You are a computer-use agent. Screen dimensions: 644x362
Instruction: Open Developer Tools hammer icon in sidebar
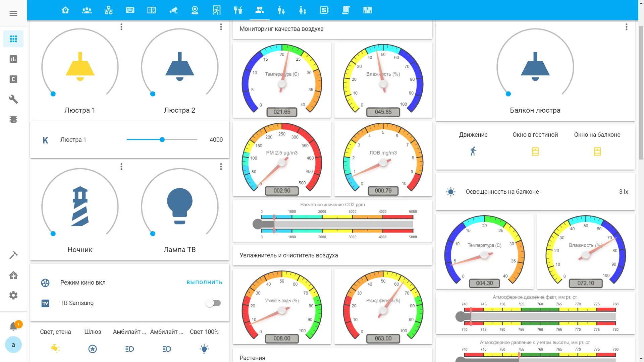(13, 255)
